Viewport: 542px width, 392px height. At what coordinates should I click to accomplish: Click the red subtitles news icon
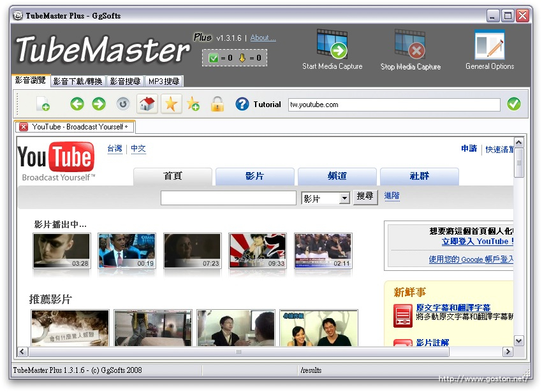[403, 316]
